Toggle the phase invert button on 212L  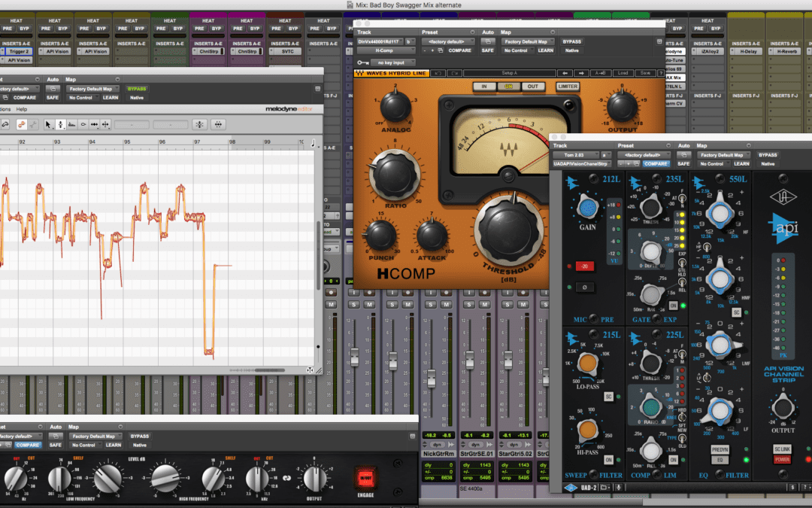(x=585, y=287)
